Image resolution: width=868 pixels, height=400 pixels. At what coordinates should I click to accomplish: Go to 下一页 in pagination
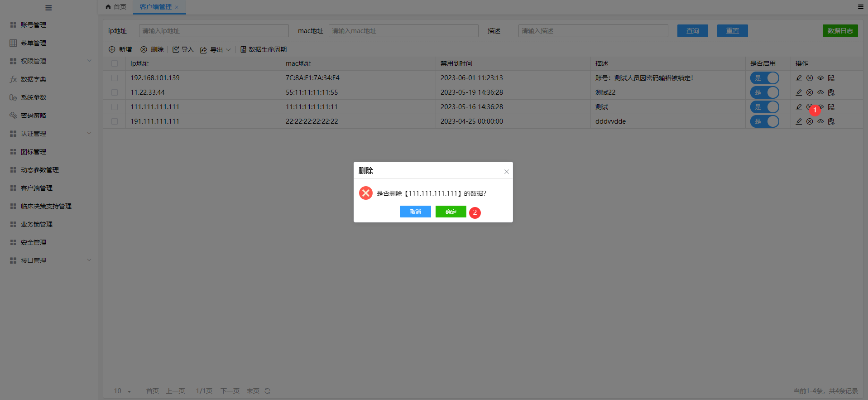[230, 391]
